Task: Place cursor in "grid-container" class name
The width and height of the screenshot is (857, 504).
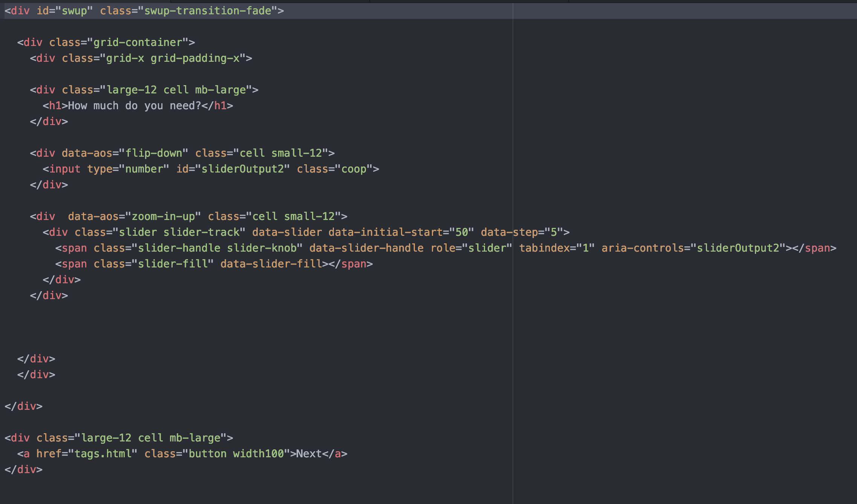Action: (x=138, y=42)
